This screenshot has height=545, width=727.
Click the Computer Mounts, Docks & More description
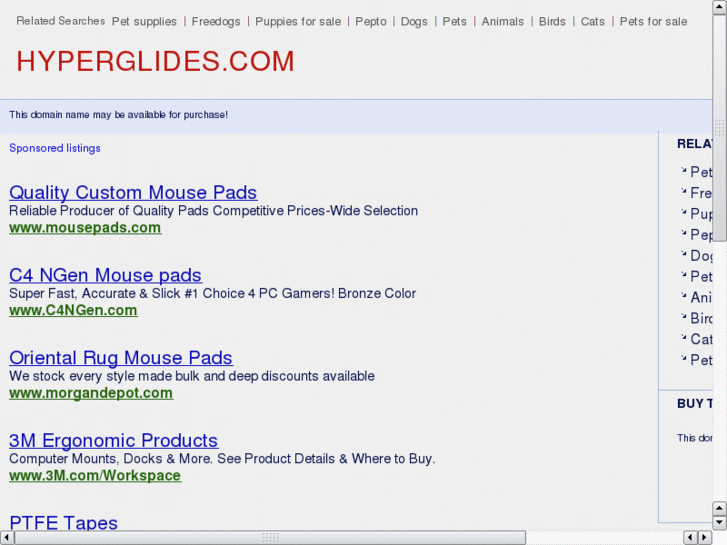tap(222, 458)
